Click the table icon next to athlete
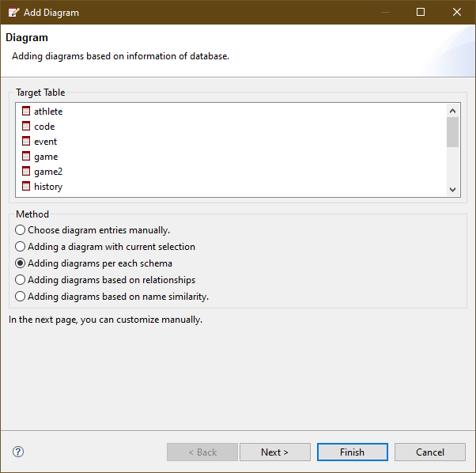Viewport: 476px width, 473px height. coord(26,112)
